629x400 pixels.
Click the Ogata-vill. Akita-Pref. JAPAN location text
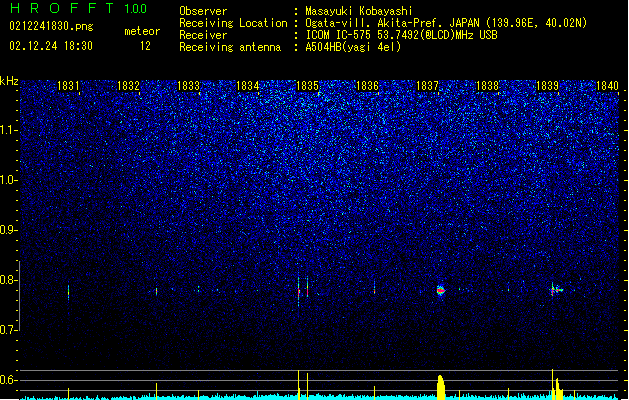click(x=446, y=23)
